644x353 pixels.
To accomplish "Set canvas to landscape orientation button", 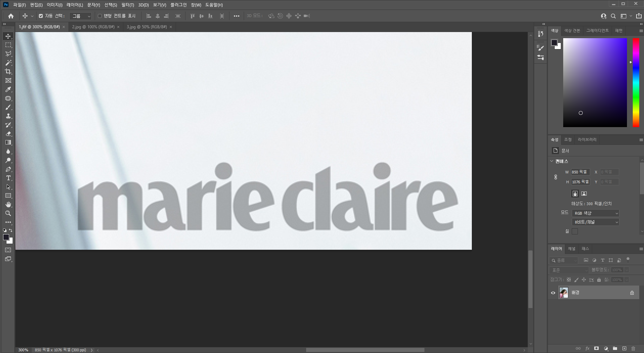I will (584, 194).
